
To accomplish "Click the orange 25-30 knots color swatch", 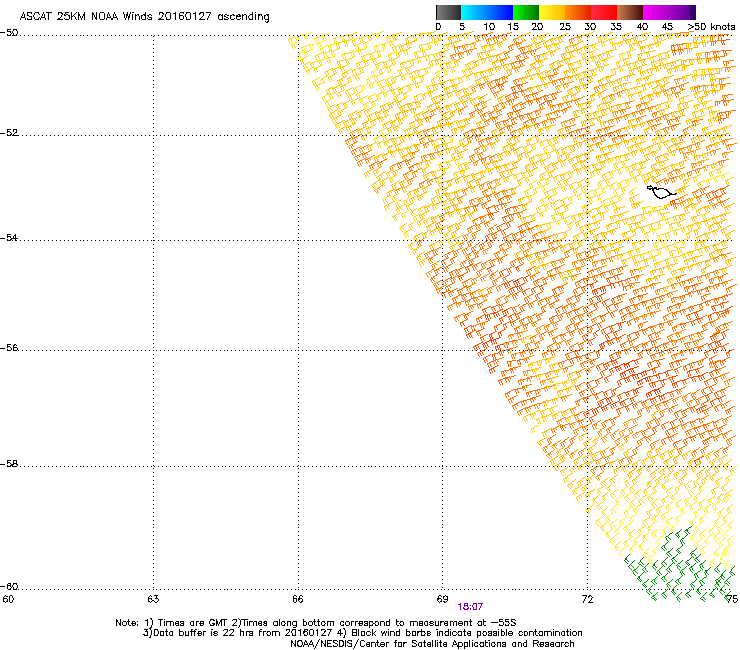I will [x=578, y=12].
